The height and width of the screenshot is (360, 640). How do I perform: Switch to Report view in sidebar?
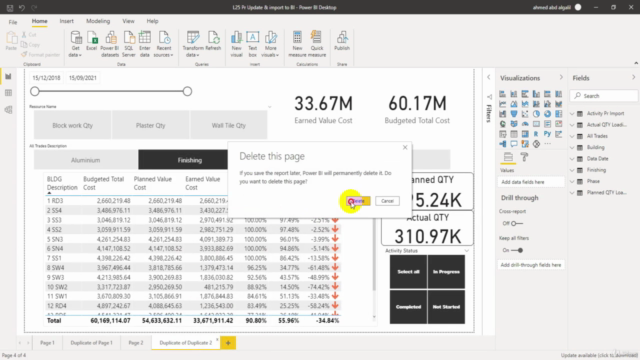tap(8, 77)
